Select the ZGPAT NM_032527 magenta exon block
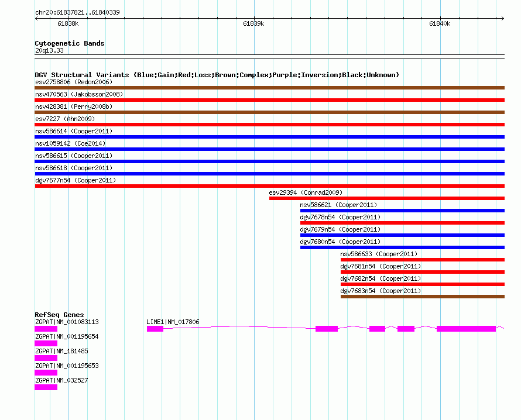The width and height of the screenshot is (521, 420). pyautogui.click(x=46, y=387)
